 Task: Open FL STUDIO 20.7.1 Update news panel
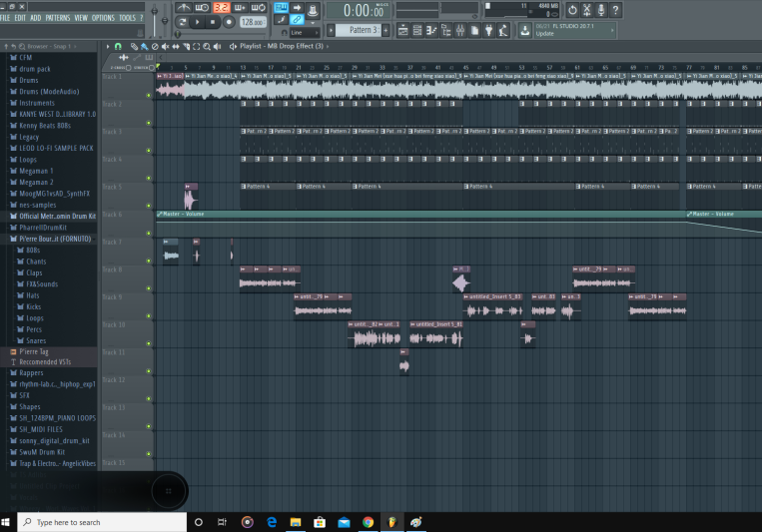(574, 30)
